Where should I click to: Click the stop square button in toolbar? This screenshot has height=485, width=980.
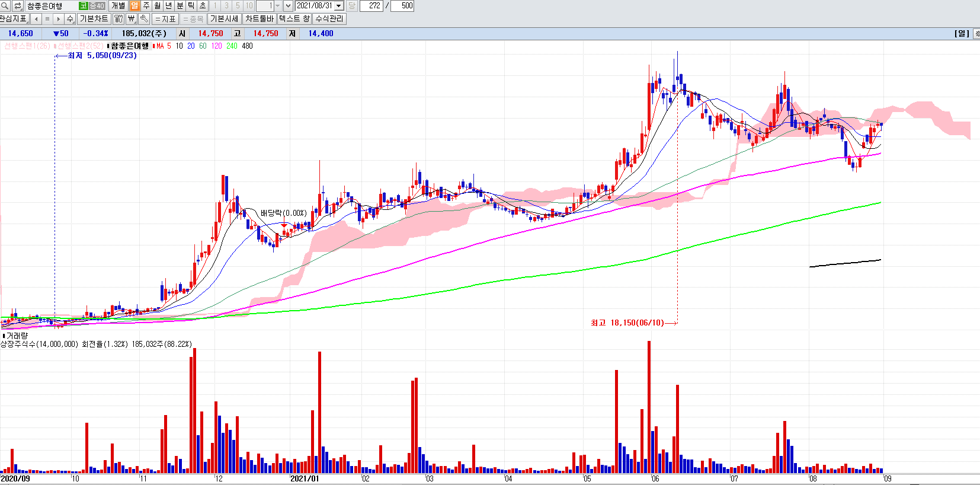(x=47, y=18)
